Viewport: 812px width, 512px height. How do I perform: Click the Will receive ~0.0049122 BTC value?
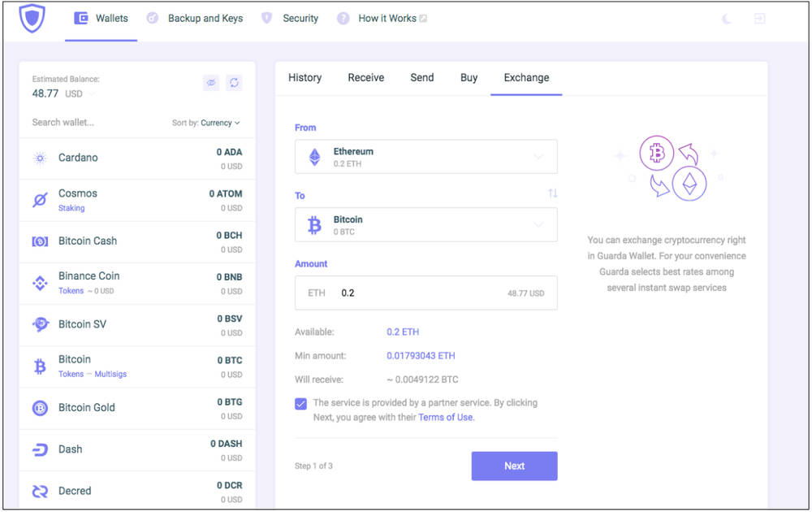[422, 380]
